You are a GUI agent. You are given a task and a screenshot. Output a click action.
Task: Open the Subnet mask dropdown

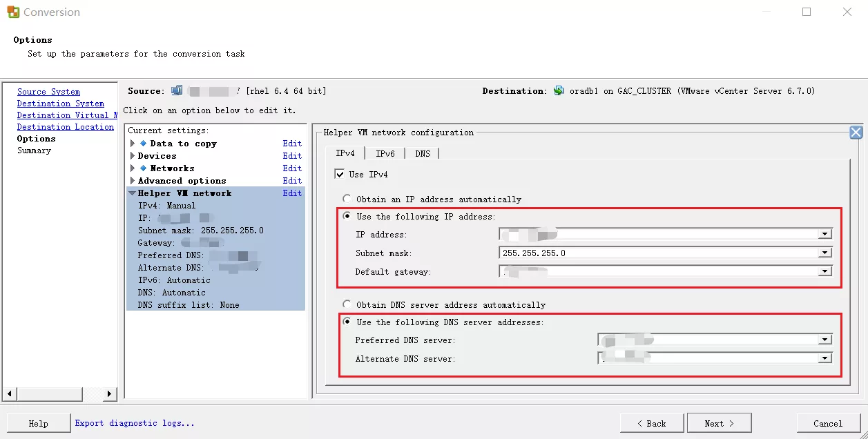(x=824, y=253)
